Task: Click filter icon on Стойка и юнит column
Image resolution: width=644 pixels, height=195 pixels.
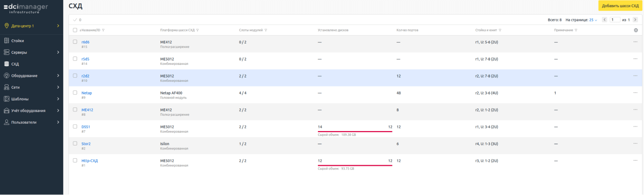Action: click(500, 30)
